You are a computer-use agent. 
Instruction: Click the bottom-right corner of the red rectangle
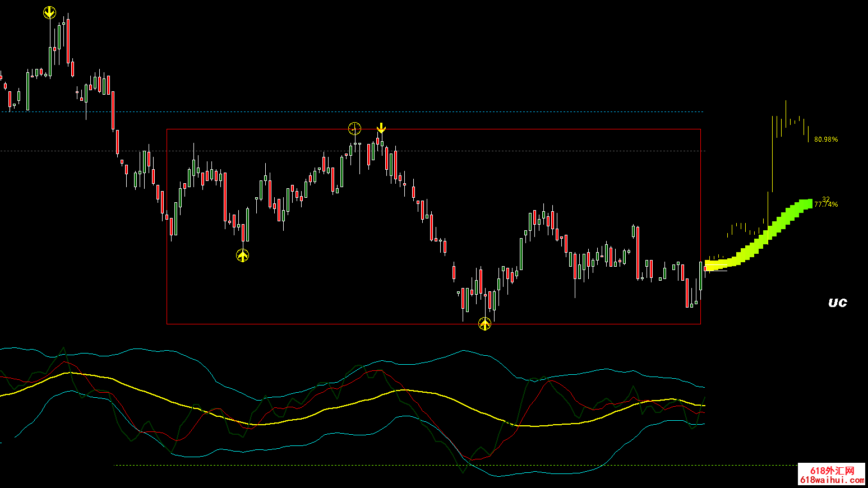point(700,324)
